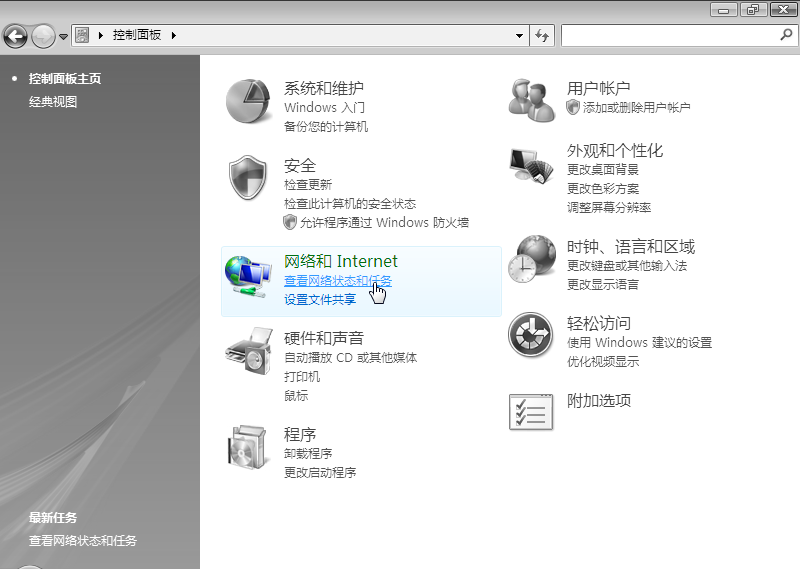Click 卸载程序 link
The height and width of the screenshot is (569, 800).
click(308, 453)
